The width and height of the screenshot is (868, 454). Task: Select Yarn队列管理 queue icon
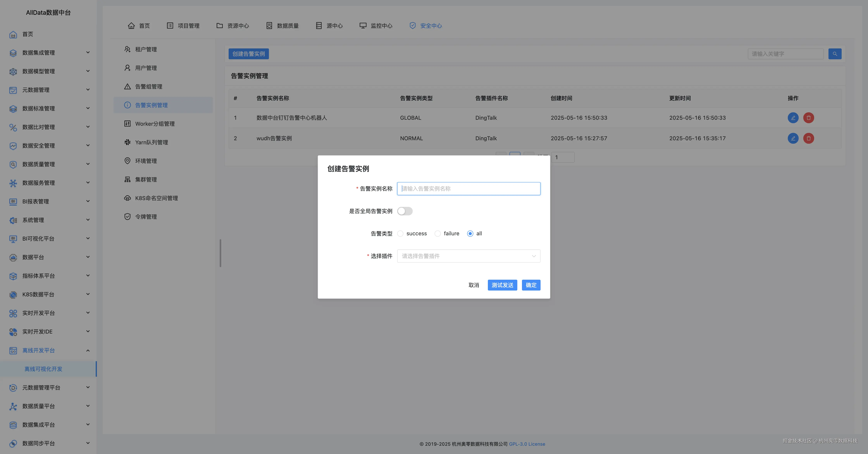[x=151, y=142]
